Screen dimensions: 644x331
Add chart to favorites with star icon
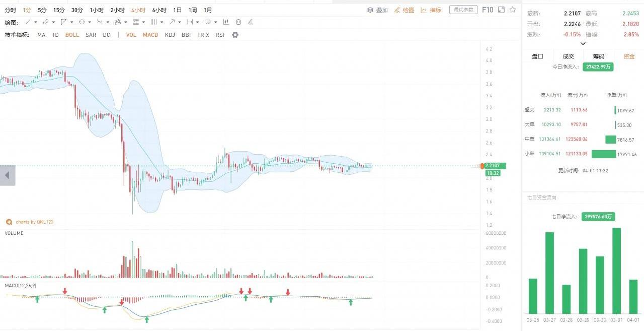click(513, 10)
